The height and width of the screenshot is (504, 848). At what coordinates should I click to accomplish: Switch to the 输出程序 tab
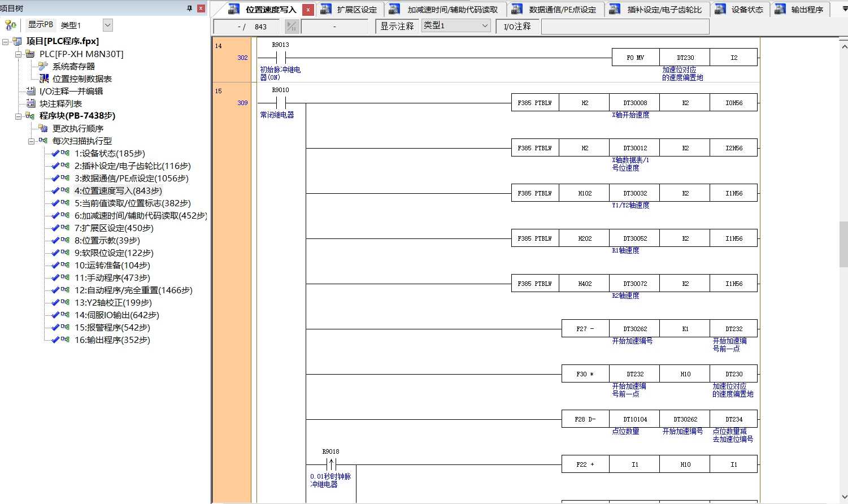tap(801, 9)
